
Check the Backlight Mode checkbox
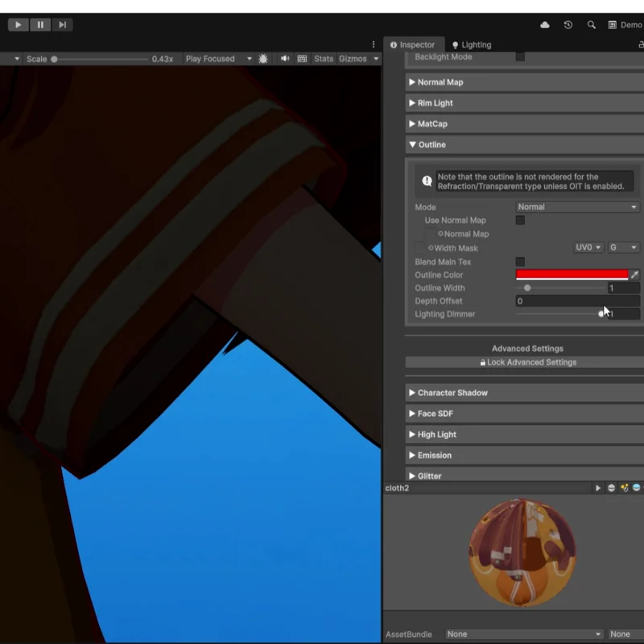[x=520, y=57]
